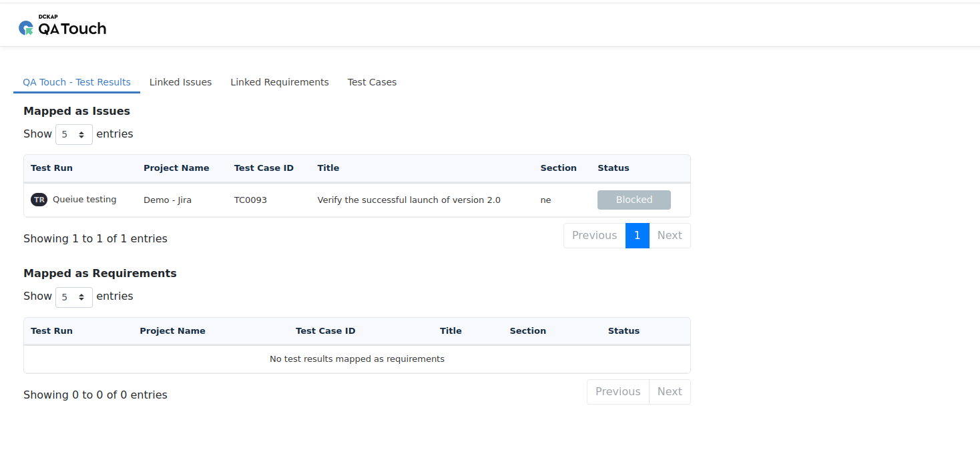Image resolution: width=980 pixels, height=464 pixels.
Task: Click Previous in the requirements pagination
Action: [618, 392]
